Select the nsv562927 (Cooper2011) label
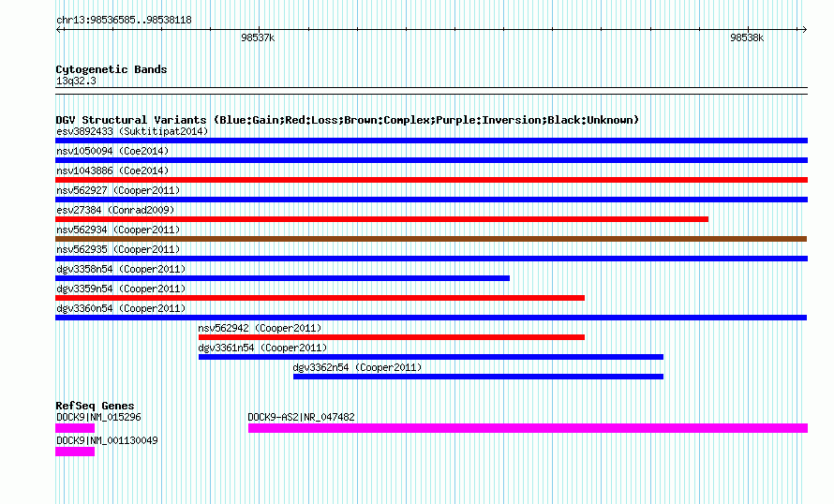 coord(118,190)
